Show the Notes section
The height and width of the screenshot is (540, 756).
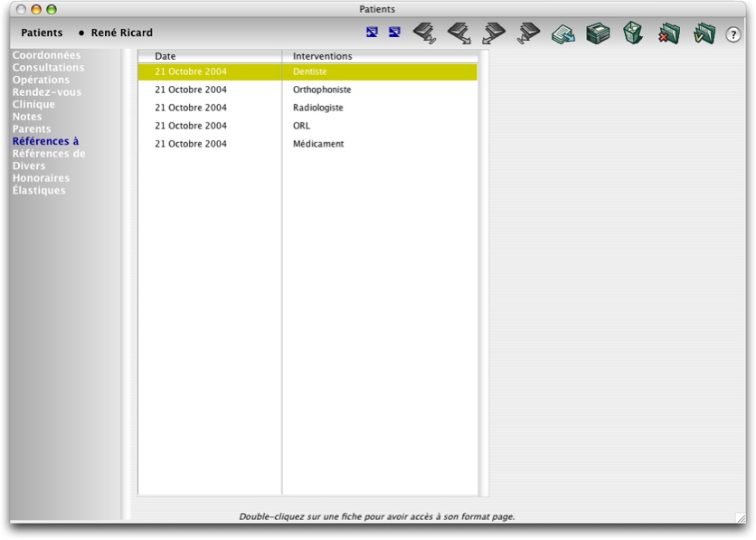coord(27,117)
